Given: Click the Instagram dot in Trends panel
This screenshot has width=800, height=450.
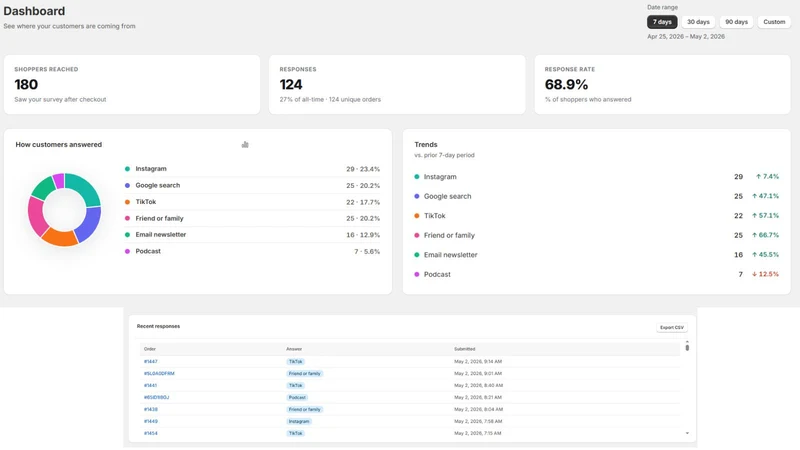Looking at the screenshot, I should point(417,177).
